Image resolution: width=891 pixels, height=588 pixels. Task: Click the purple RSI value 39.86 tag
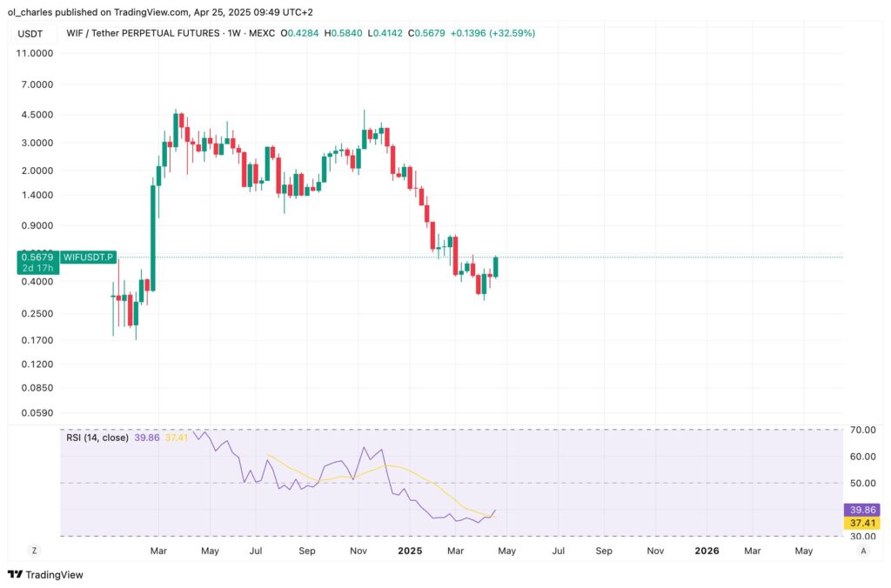click(862, 510)
